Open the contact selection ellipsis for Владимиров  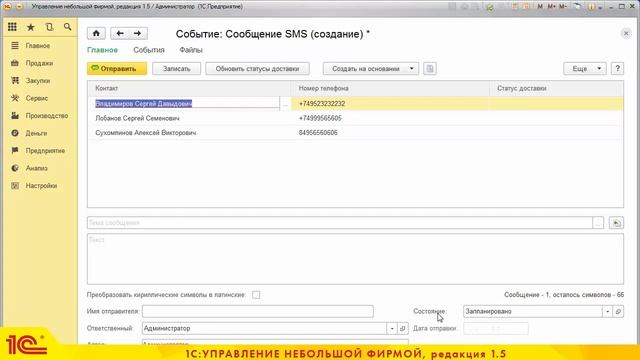[x=285, y=104]
